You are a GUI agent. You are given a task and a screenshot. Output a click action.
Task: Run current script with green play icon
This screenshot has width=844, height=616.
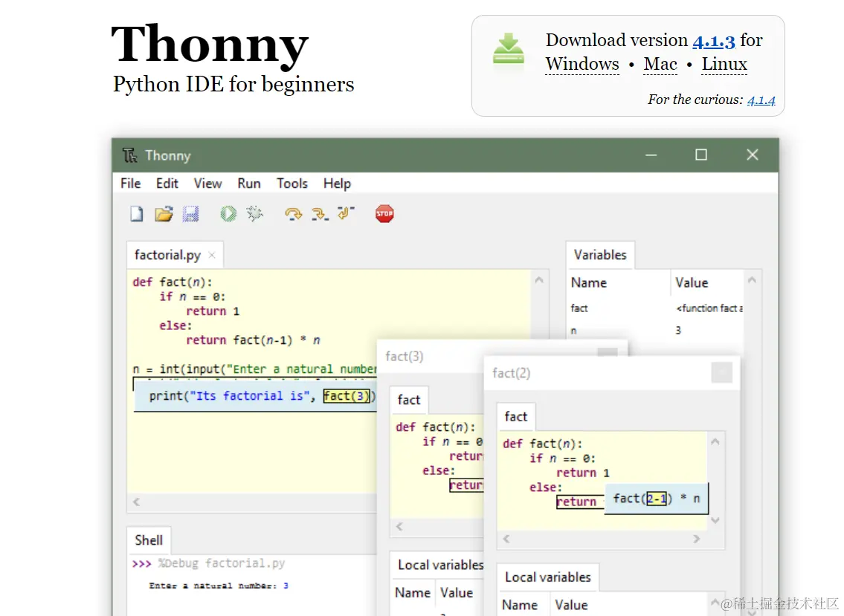pyautogui.click(x=228, y=214)
